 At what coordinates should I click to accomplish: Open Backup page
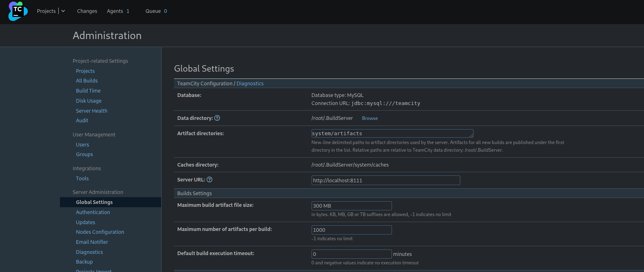[84, 262]
